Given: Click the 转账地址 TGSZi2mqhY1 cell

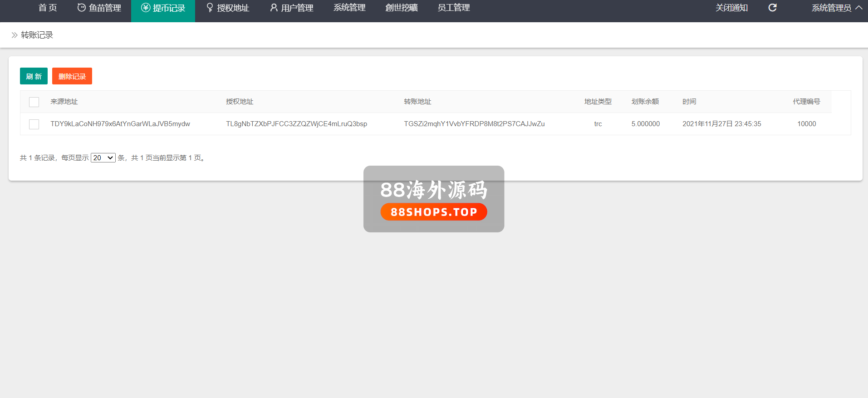Looking at the screenshot, I should (x=474, y=124).
